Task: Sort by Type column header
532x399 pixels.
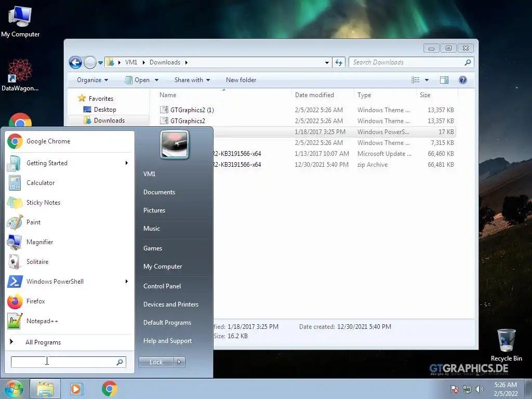Action: 385,95
